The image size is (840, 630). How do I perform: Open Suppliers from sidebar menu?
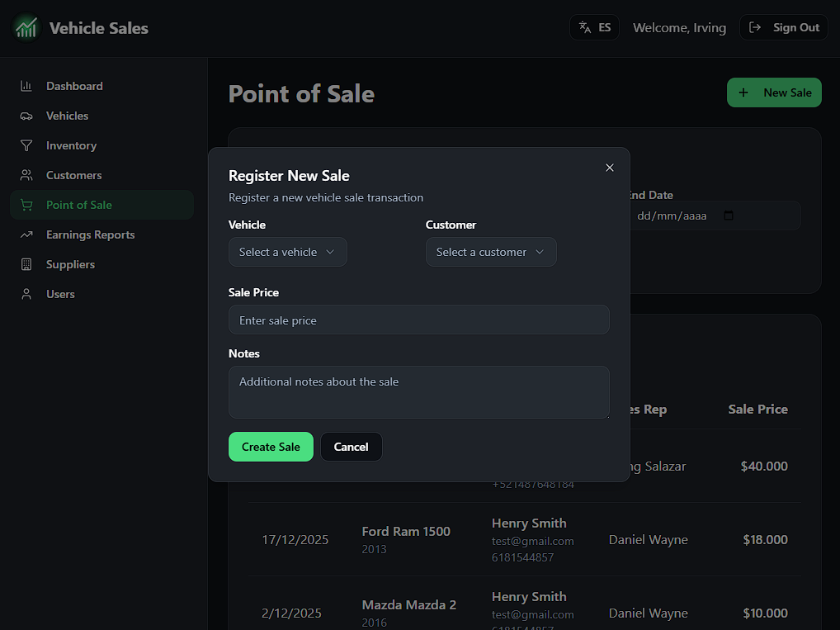point(101,264)
